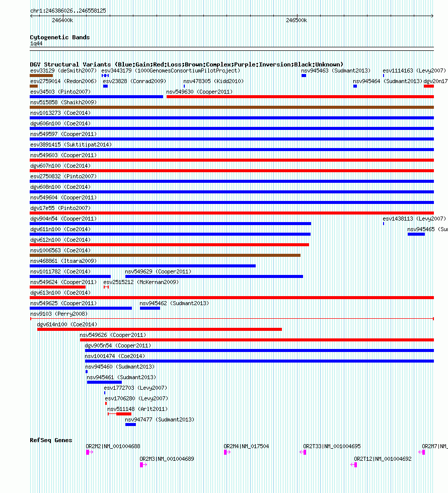Click the OR2M4 gene arrow glyph
Screen dimensions: 448x493
(x=228, y=452)
